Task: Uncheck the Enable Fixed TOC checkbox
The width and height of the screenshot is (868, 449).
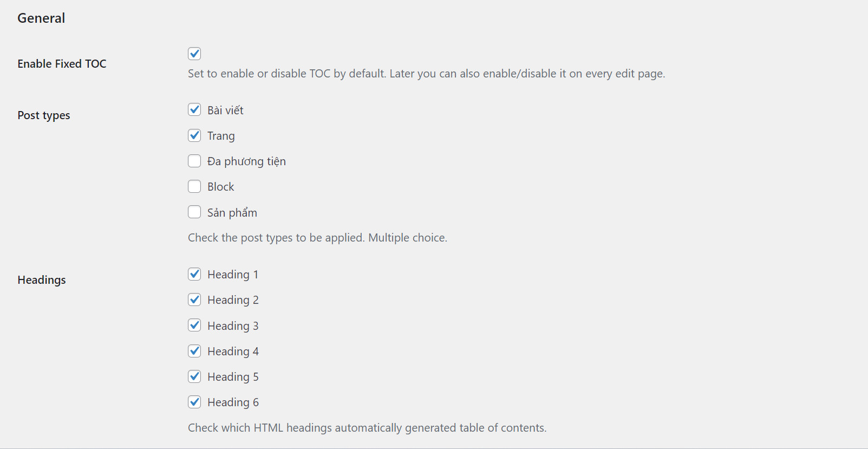Action: [194, 54]
